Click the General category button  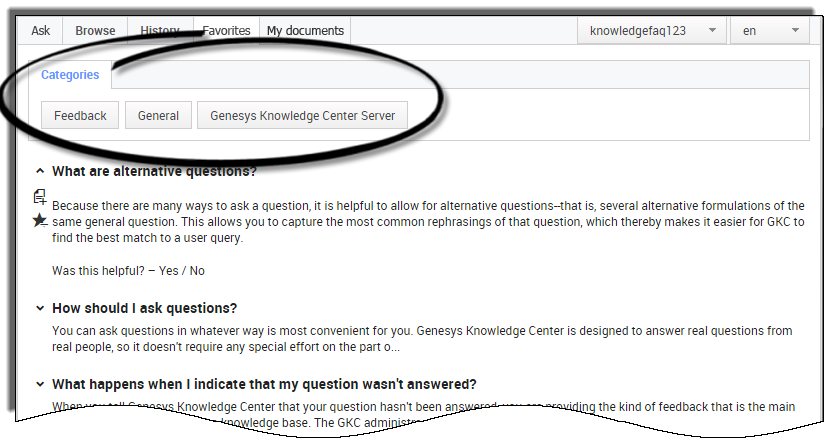[158, 116]
